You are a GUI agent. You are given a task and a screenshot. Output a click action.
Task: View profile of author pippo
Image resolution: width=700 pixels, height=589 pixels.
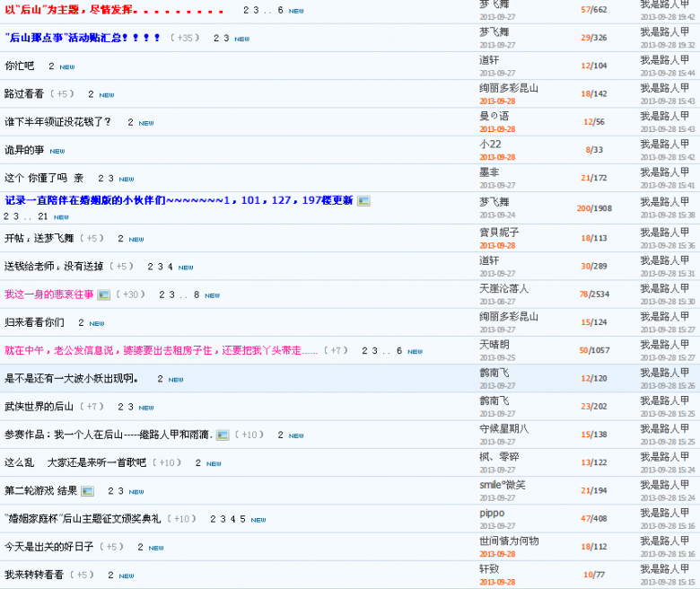click(492, 513)
